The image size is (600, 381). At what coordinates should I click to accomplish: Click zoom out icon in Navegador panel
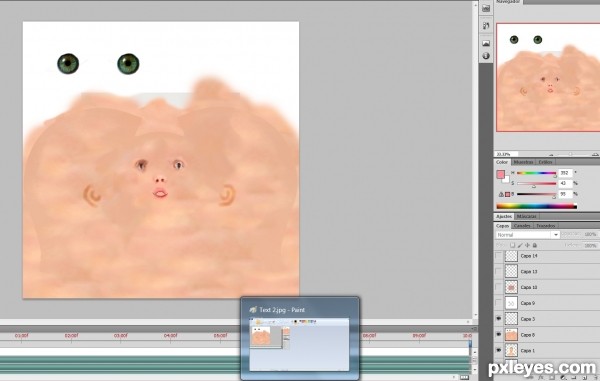tap(551, 154)
